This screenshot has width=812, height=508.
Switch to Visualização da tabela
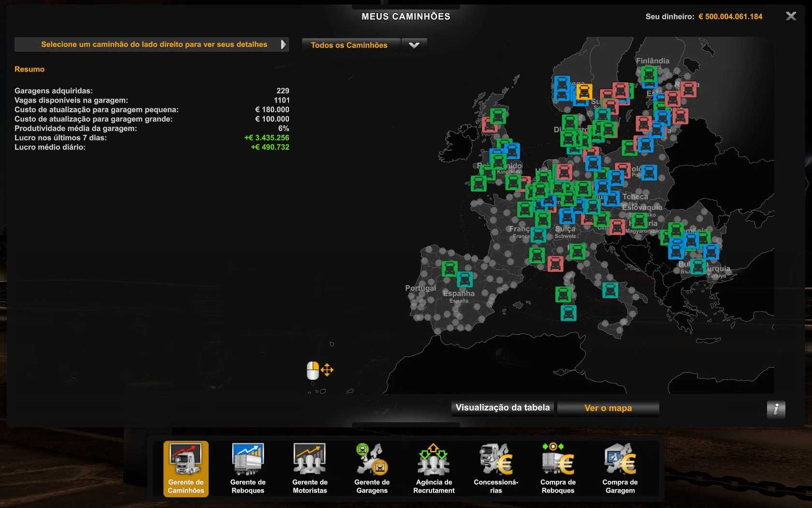point(503,408)
